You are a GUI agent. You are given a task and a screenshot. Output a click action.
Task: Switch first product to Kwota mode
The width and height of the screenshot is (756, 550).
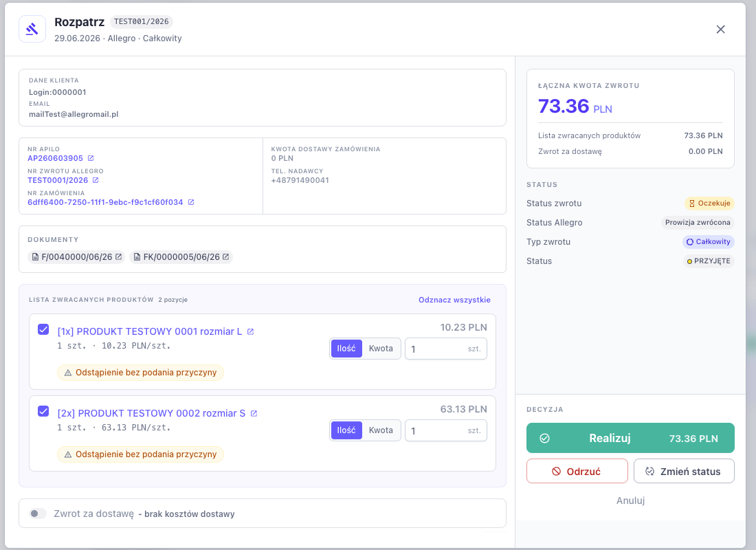coord(381,349)
